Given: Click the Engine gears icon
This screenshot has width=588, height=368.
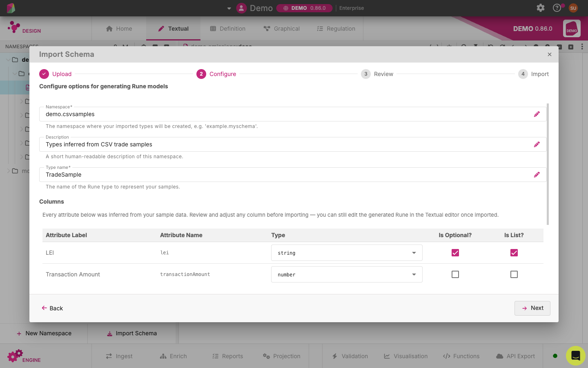Looking at the screenshot, I should pos(15,356).
